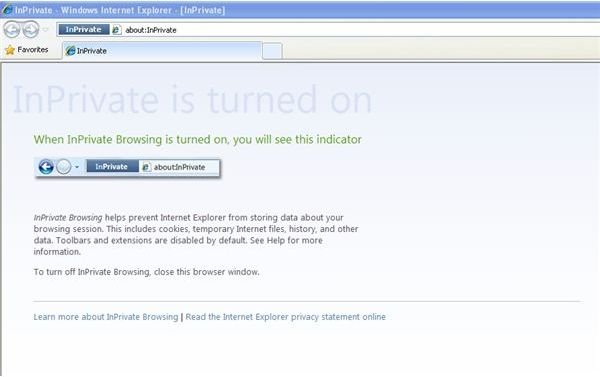This screenshot has width=600, height=377.
Task: Open the Favorites star button
Action: tap(26, 50)
